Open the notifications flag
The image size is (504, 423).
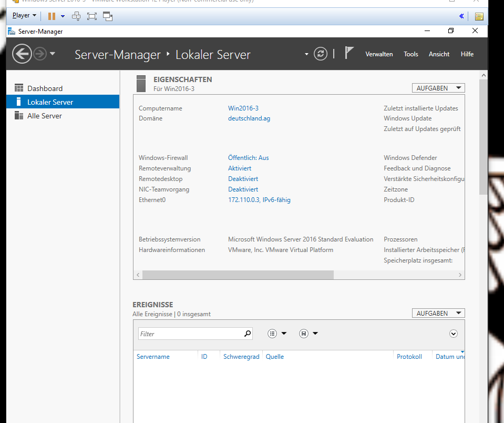point(349,53)
